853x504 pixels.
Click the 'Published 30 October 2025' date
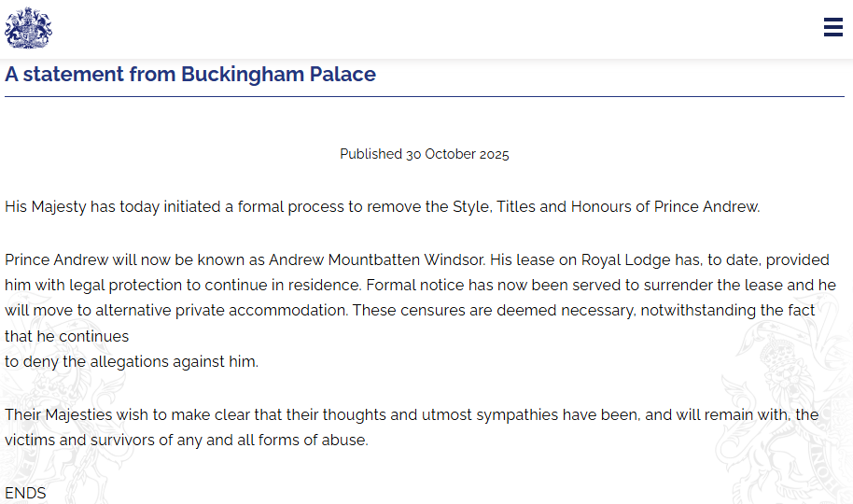click(x=425, y=154)
